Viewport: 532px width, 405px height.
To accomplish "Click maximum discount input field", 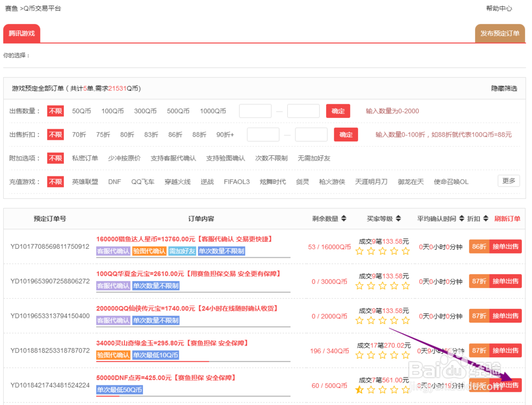I will [x=311, y=134].
